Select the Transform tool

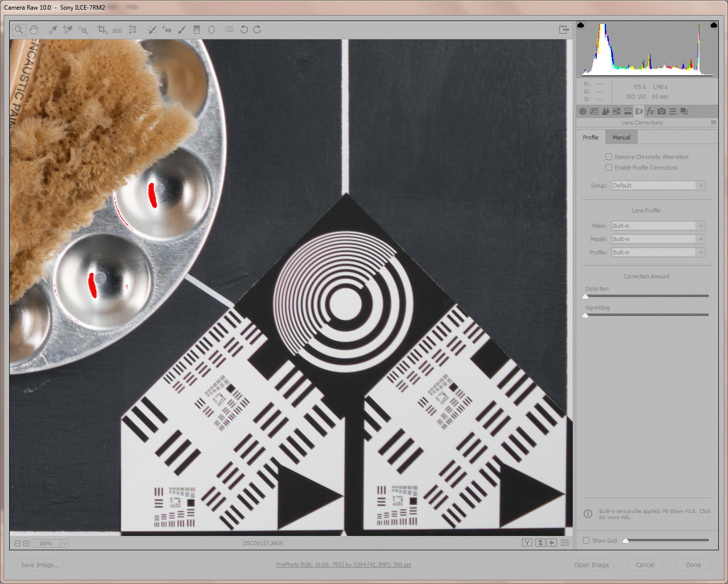coord(133,30)
